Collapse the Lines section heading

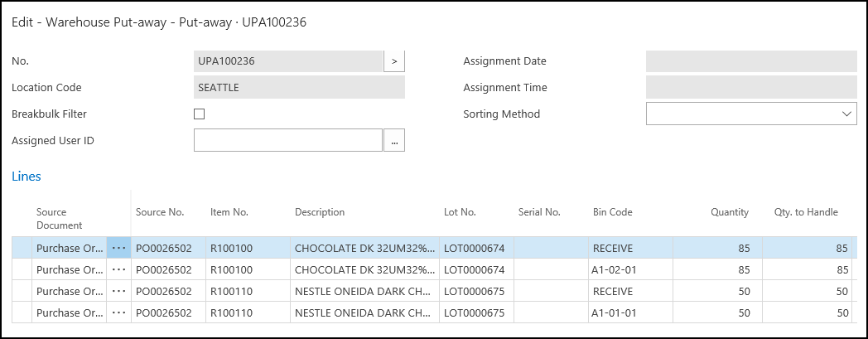pos(27,177)
